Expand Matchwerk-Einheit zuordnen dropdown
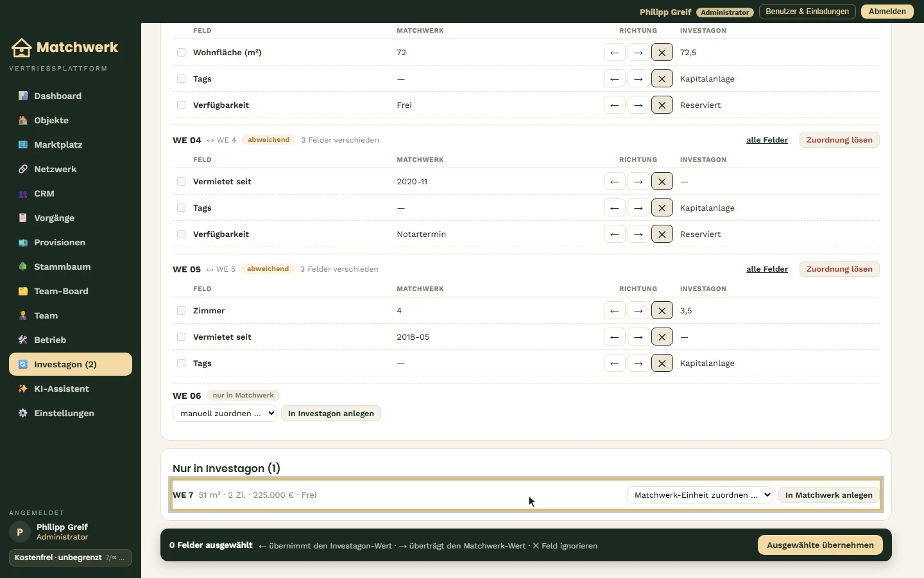The height and width of the screenshot is (578, 924). pos(700,495)
